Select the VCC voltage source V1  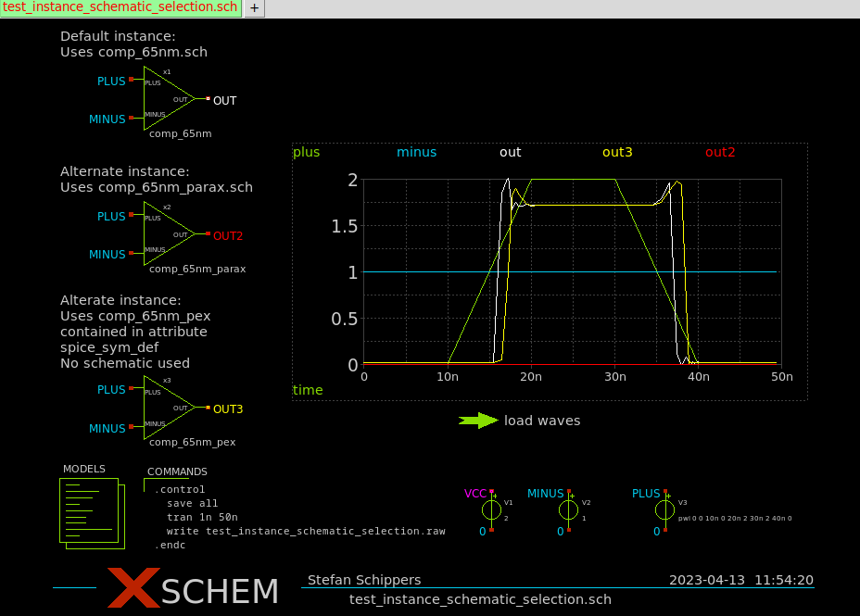click(491, 510)
